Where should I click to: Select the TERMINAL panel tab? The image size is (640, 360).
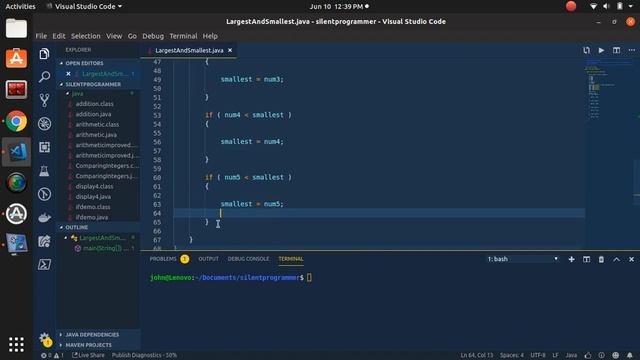pos(291,259)
